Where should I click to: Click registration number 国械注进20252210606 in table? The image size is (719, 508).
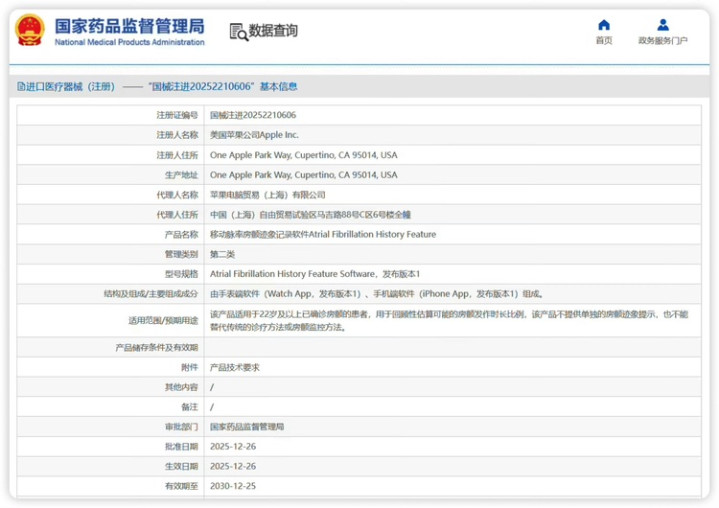coord(252,115)
